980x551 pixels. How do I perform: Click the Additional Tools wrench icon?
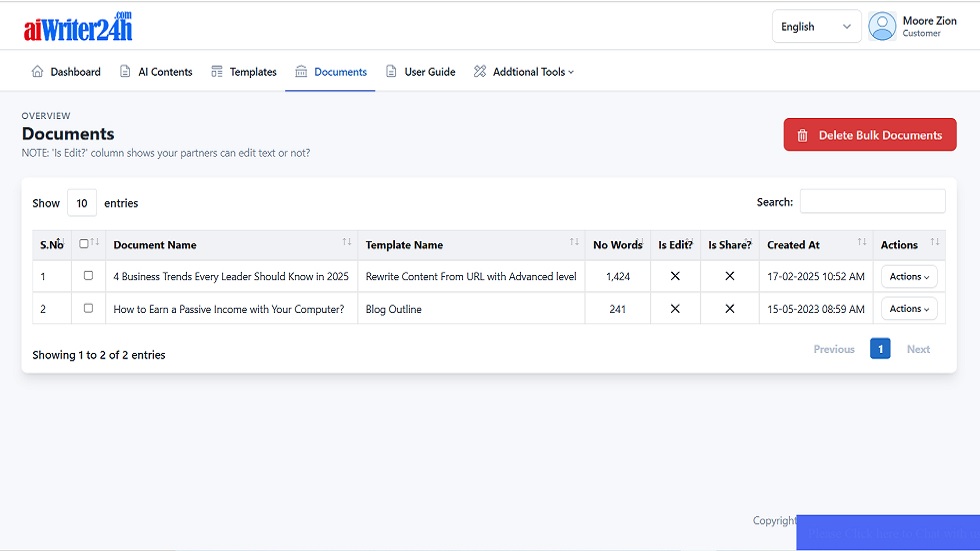point(480,72)
